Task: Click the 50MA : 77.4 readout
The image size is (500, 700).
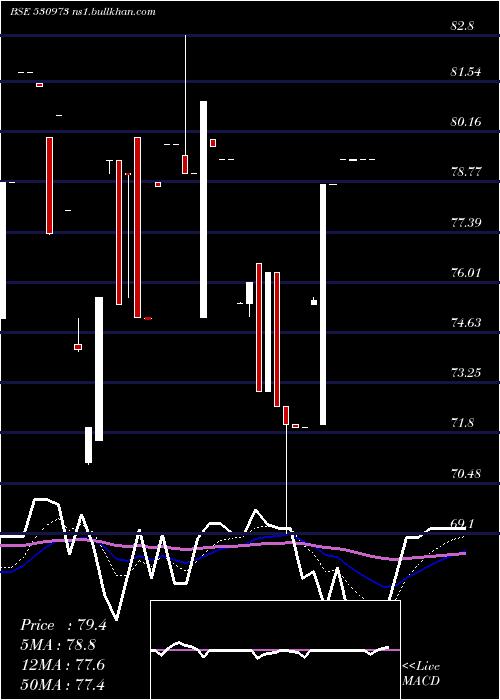Action: click(63, 684)
